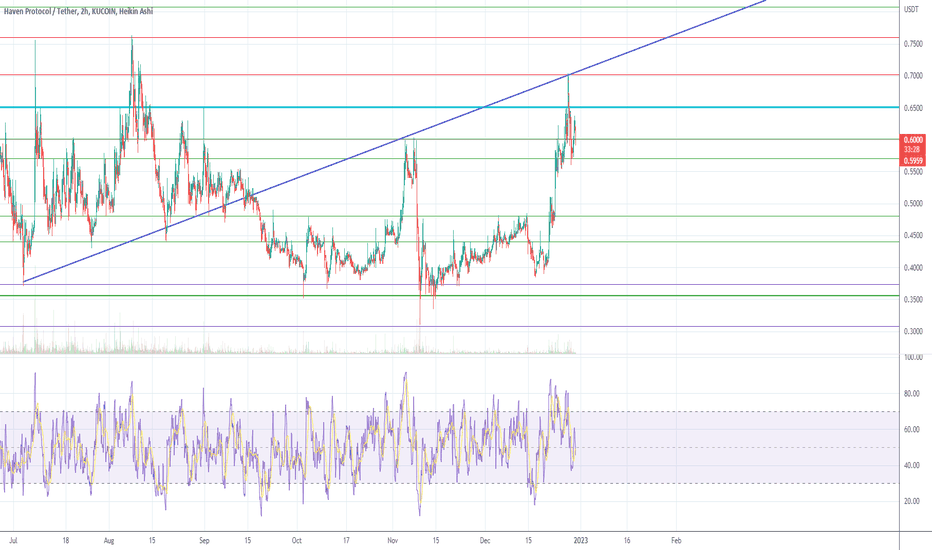Image resolution: width=932 pixels, height=550 pixels.
Task: Click the USDT currency label
Action: click(x=911, y=9)
